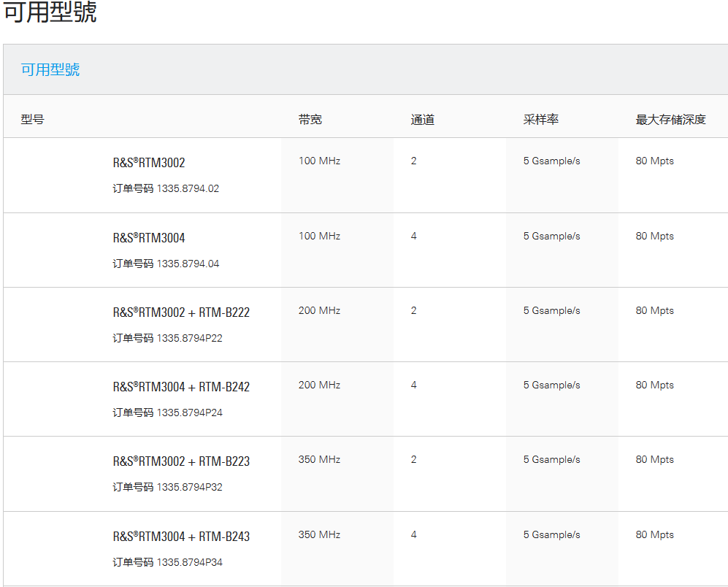Select the RTM3002 + RTM-B222 model name
728x587 pixels.
tap(181, 312)
